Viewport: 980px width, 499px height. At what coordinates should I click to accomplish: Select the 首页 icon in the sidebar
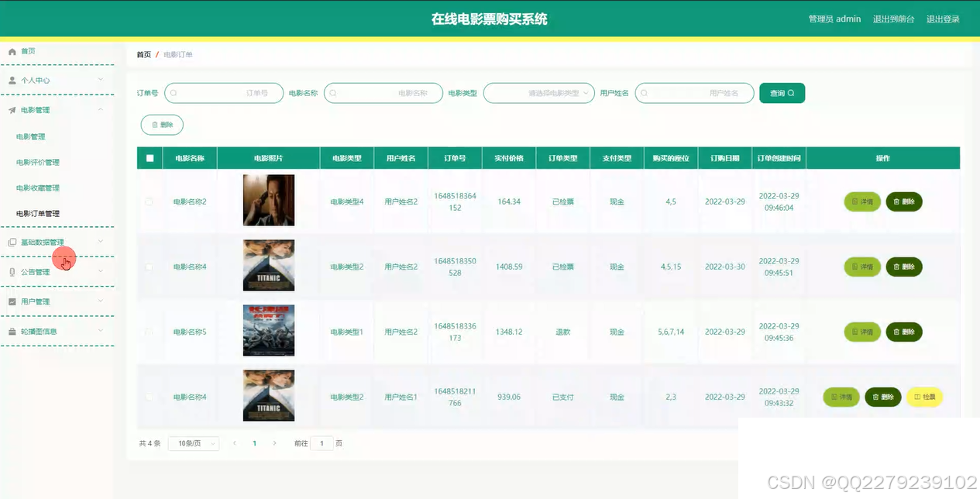(x=12, y=51)
